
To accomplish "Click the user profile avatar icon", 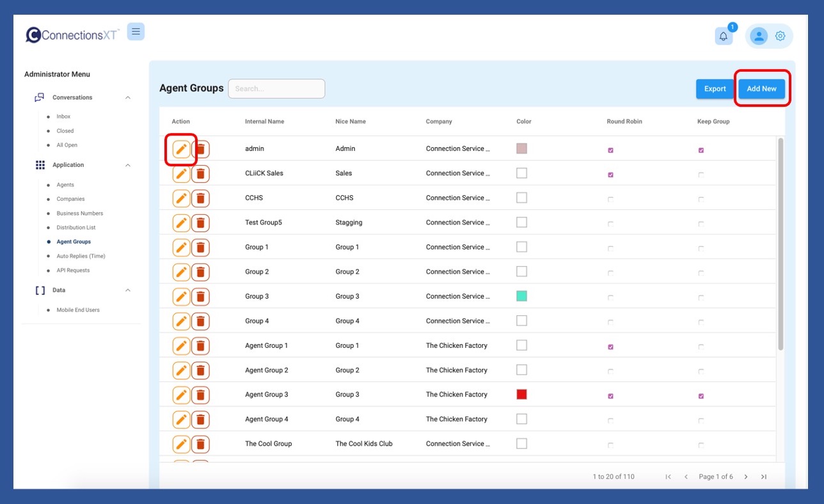I will tap(759, 36).
